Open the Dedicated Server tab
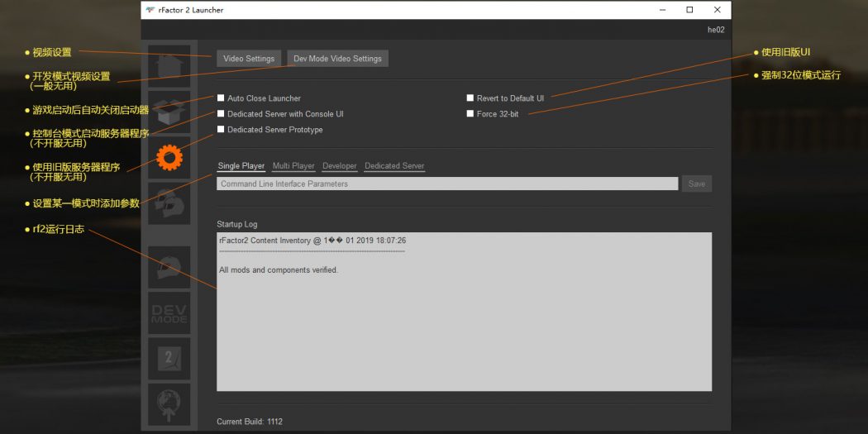 (394, 166)
